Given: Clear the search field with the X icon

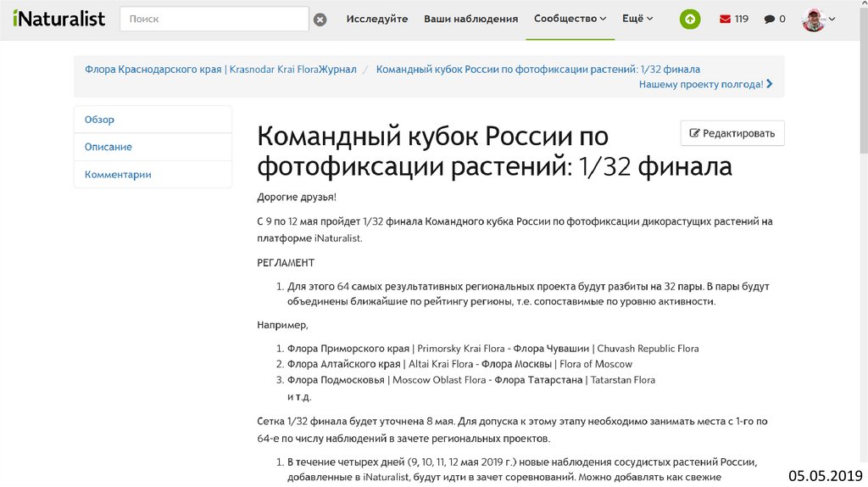Looking at the screenshot, I should 320,20.
